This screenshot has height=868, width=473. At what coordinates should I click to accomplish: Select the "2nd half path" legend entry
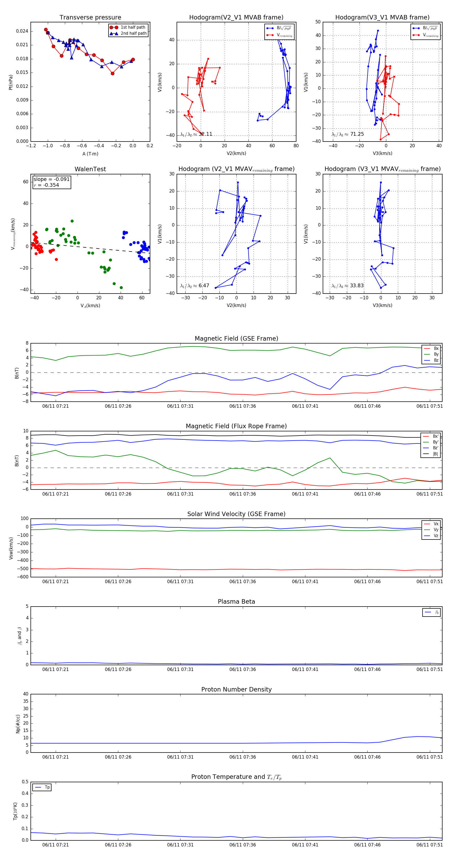(x=128, y=33)
